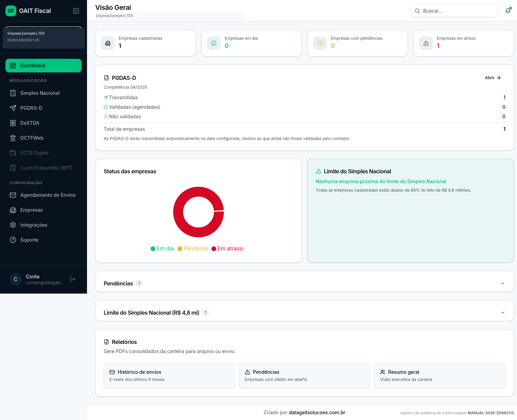Open Lucro Presumido (MIT) module
The image size is (517, 420).
point(44,168)
